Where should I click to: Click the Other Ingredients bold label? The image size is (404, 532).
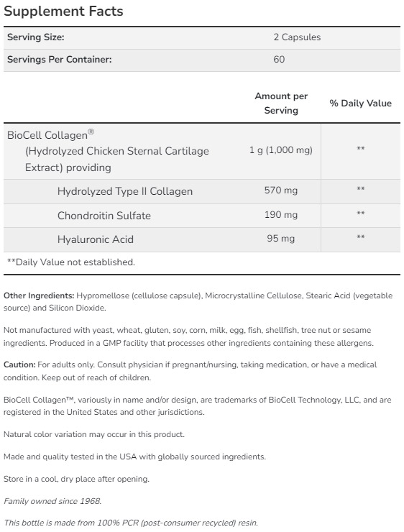click(x=39, y=295)
